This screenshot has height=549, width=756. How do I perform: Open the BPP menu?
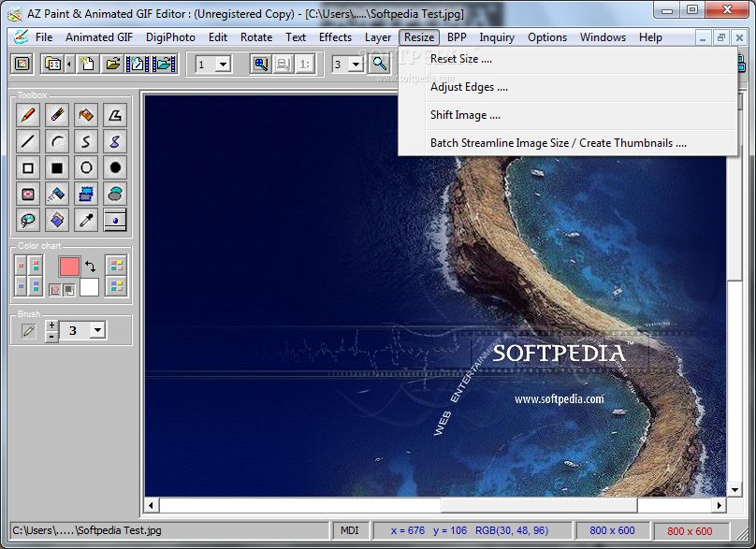point(457,37)
